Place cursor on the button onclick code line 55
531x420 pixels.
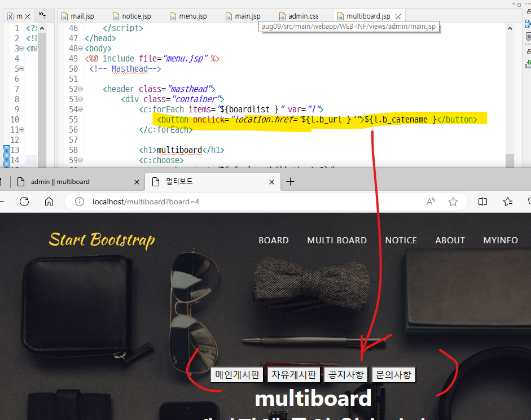click(317, 120)
